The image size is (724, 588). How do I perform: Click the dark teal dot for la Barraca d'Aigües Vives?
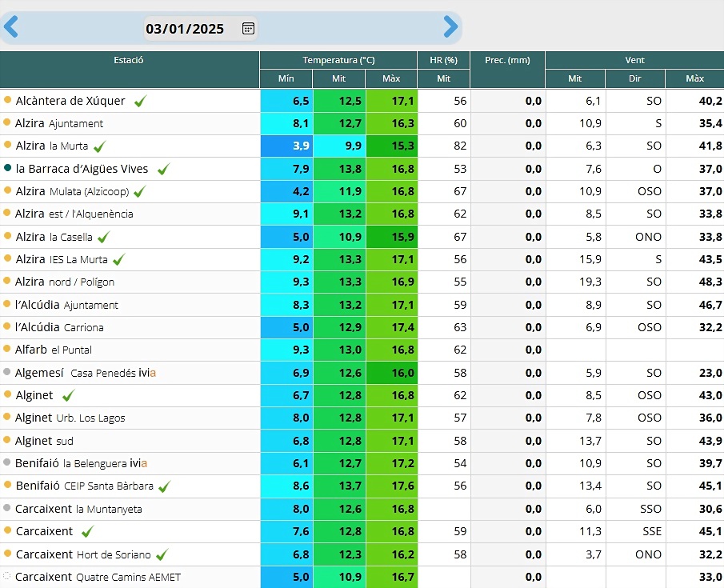(7, 168)
